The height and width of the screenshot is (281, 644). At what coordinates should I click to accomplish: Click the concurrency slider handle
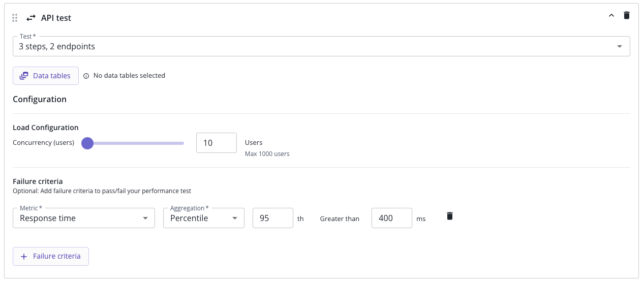(x=87, y=143)
